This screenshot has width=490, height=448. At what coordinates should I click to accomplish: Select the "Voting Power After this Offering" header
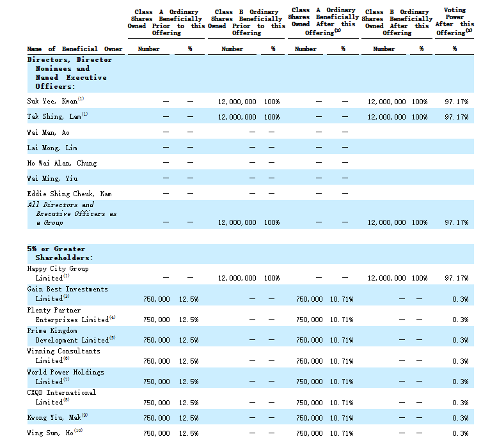coord(455,21)
